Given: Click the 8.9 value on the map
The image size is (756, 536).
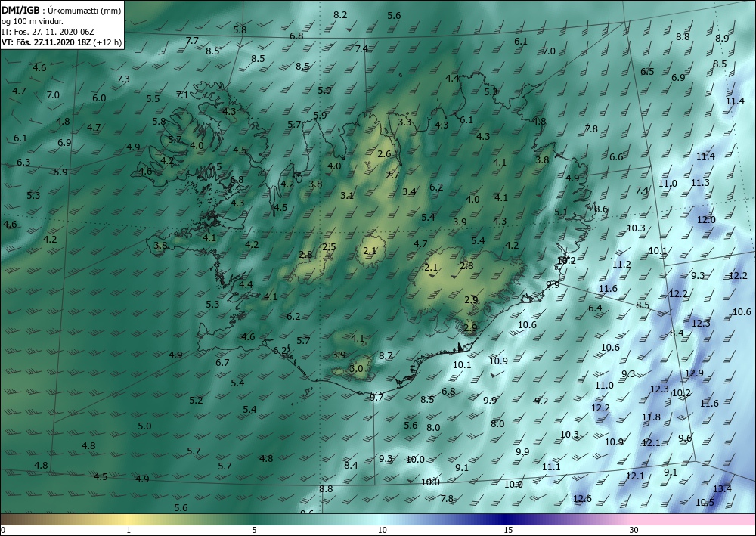Looking at the screenshot, I should point(722,39).
